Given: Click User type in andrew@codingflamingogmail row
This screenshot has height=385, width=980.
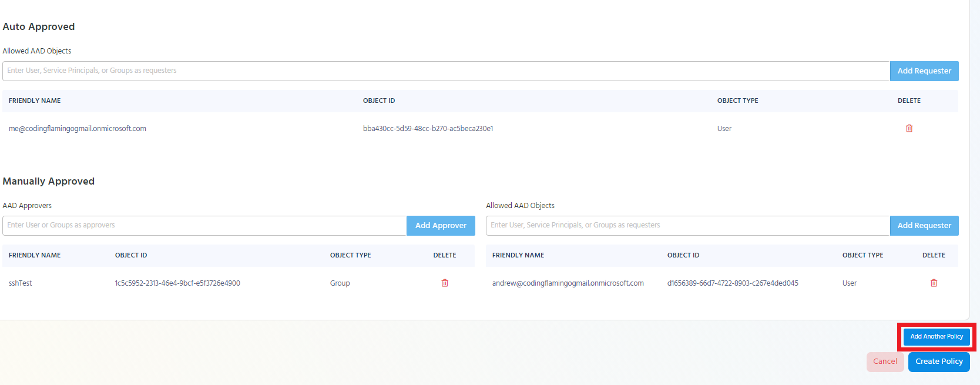Looking at the screenshot, I should point(850,283).
